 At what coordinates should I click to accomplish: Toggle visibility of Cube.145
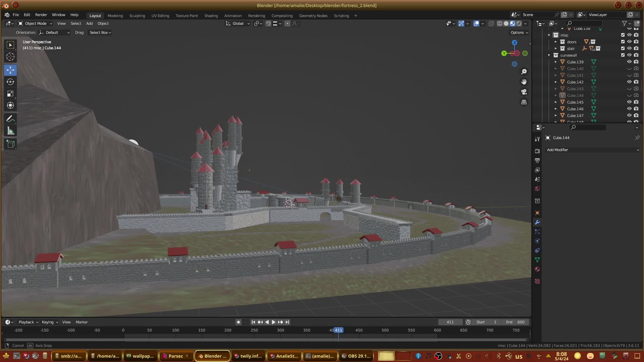click(629, 102)
